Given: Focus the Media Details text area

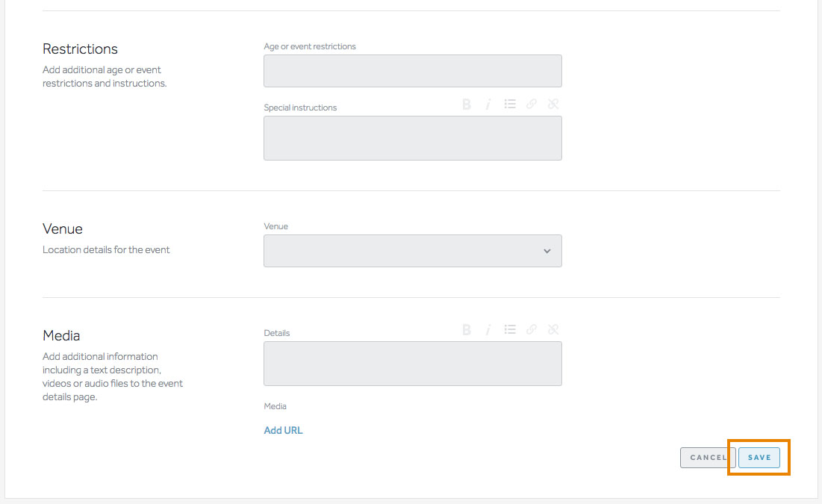Looking at the screenshot, I should tap(413, 364).
